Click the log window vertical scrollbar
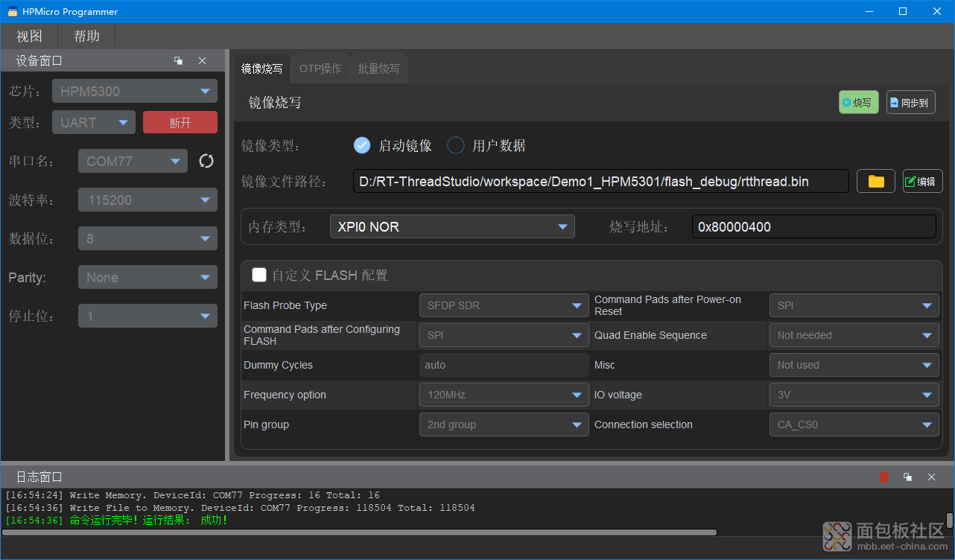Screen dimensions: 955x560 tap(950, 520)
